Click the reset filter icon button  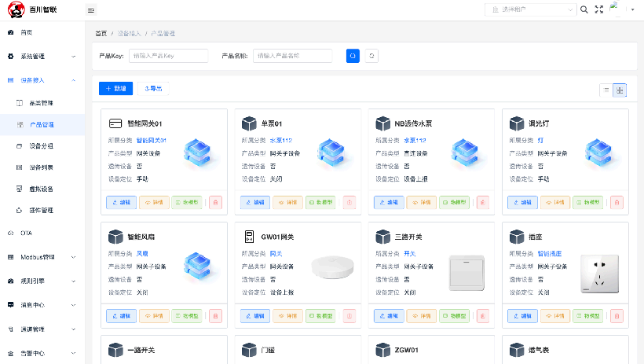coord(371,56)
